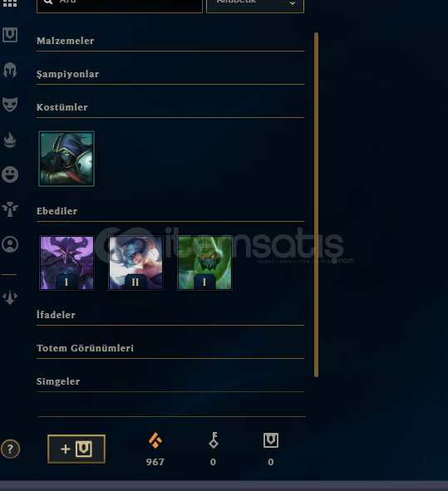
Task: Open the sort order dropdown
Action: pyautogui.click(x=255, y=6)
